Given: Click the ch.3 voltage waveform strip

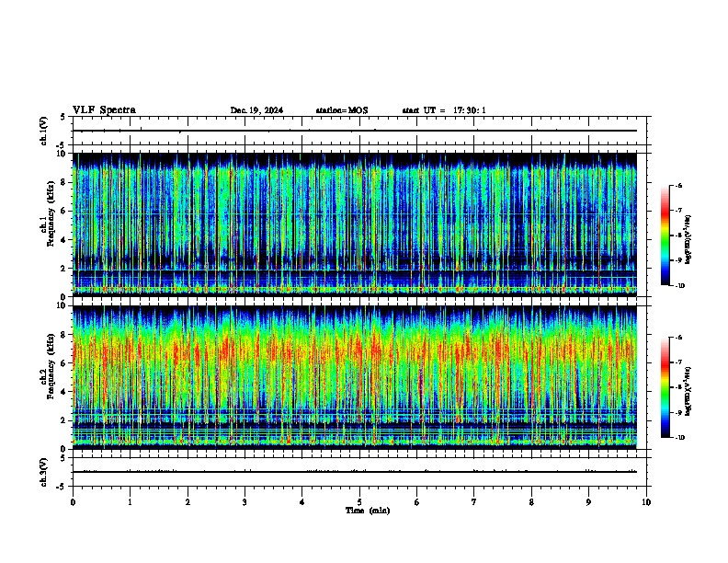Looking at the screenshot, I should 359,472.
